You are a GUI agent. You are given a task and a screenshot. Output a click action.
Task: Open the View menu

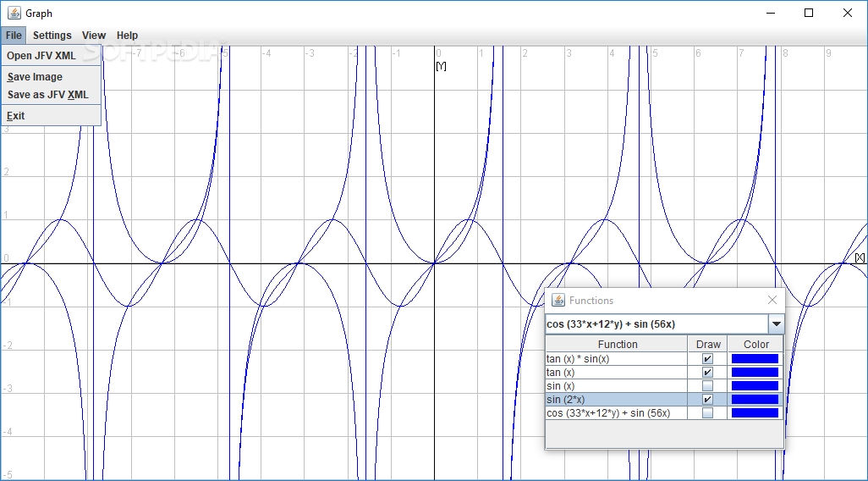pyautogui.click(x=94, y=36)
